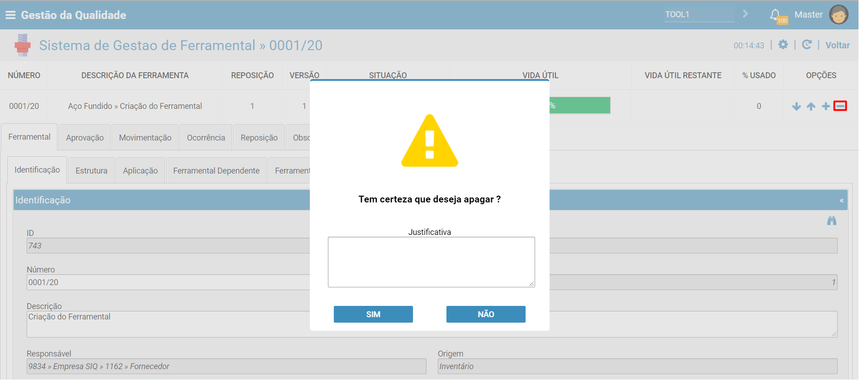Click the Número field 0001/20

(168, 282)
